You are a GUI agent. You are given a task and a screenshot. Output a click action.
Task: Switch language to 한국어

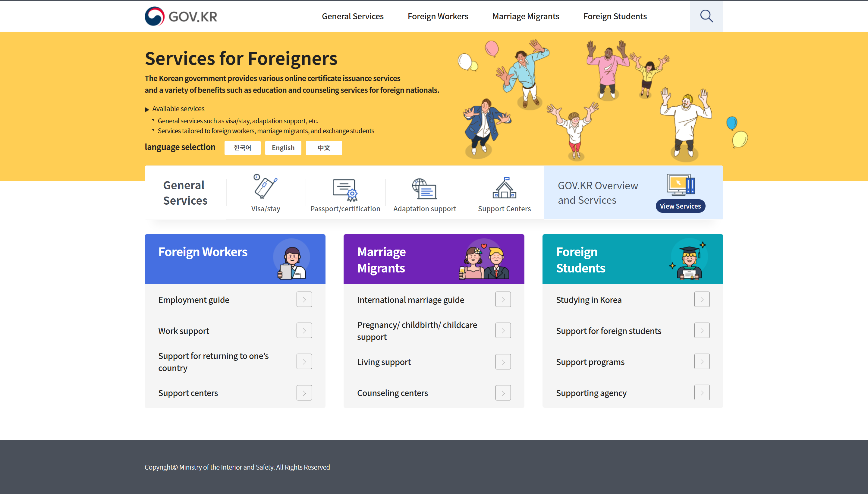coord(242,148)
